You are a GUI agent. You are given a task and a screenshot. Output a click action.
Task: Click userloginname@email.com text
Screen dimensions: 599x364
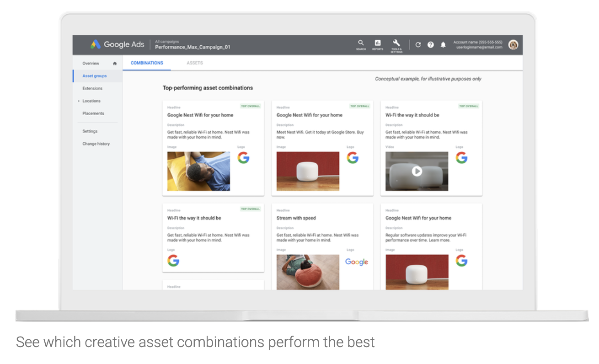tap(479, 47)
